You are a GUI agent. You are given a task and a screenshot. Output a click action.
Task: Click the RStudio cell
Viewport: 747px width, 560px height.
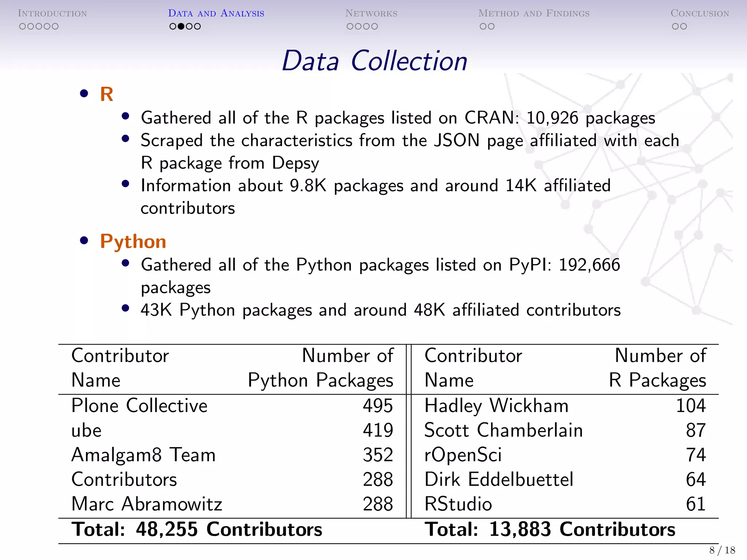[458, 504]
